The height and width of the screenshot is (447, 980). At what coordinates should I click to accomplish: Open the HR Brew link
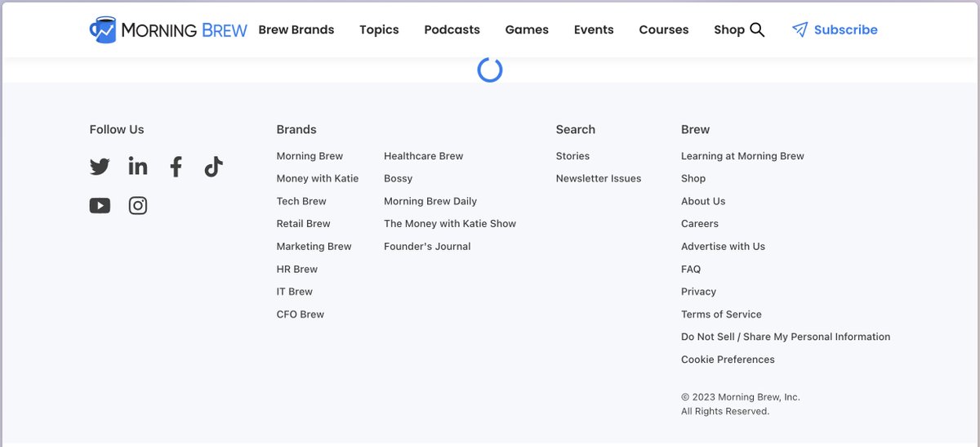point(297,269)
